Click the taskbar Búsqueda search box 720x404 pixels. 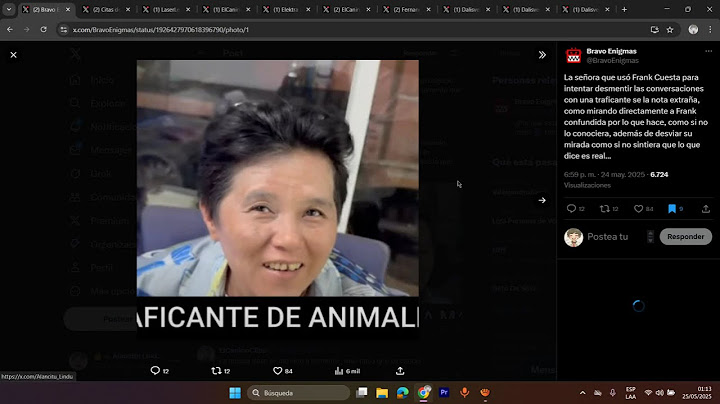point(298,393)
